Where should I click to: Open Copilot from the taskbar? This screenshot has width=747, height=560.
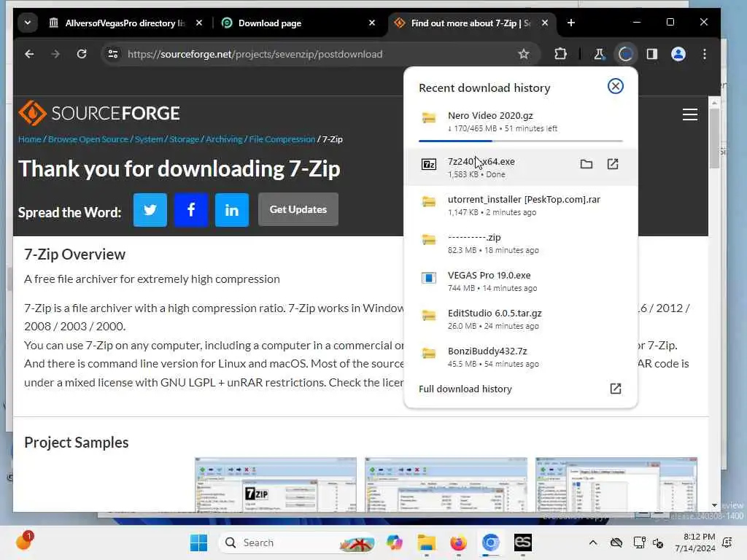395,542
